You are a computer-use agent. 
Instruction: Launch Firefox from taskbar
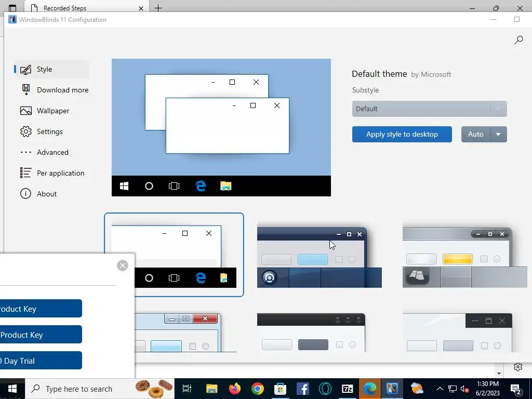(235, 389)
